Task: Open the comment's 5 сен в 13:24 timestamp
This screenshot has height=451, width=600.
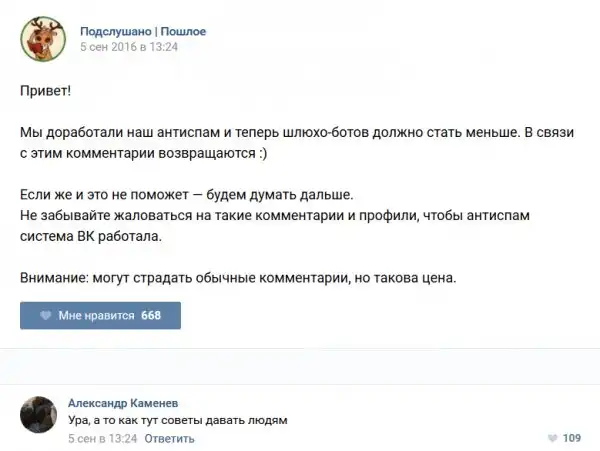Action: click(x=102, y=438)
